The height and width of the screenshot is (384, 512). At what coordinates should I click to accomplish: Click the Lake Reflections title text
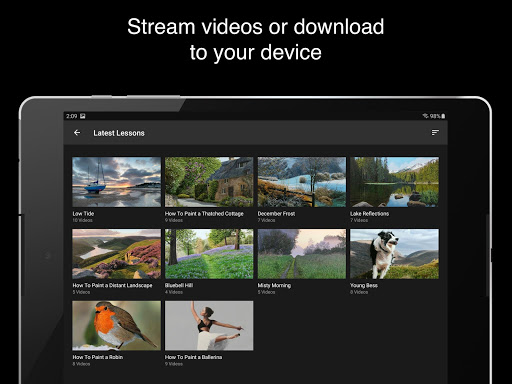369,214
